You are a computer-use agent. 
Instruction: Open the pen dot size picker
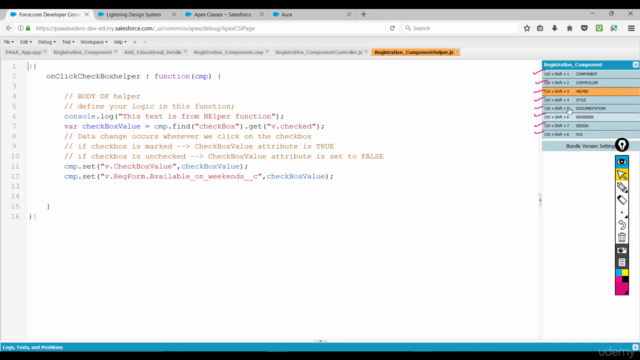[x=622, y=213]
